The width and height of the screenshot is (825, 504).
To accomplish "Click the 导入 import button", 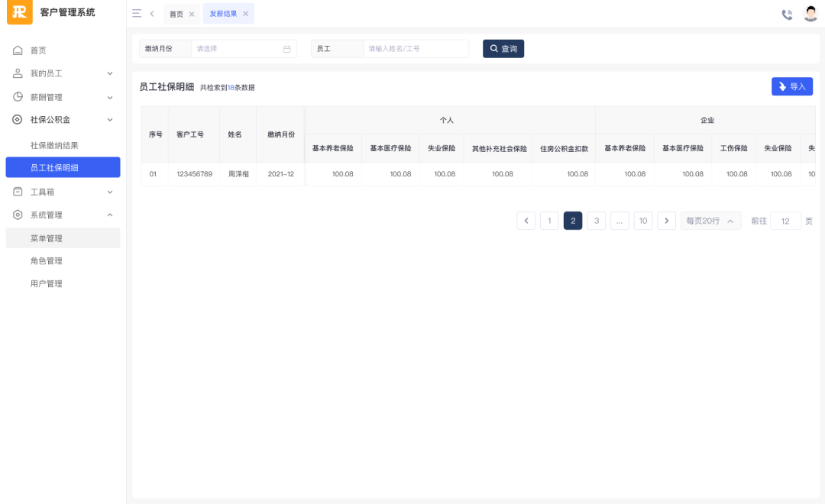I will (x=792, y=86).
